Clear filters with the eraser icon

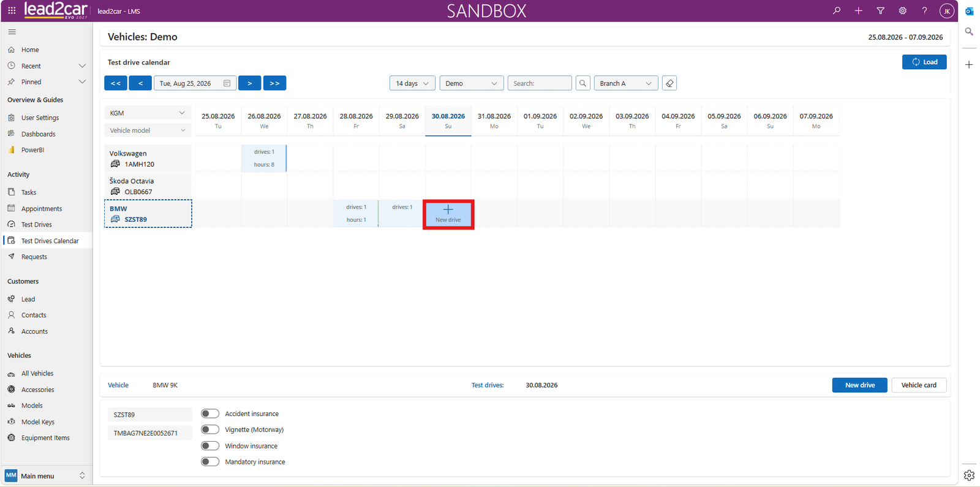pos(669,83)
